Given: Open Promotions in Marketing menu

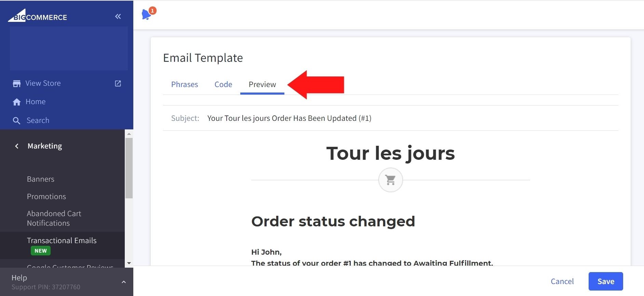Looking at the screenshot, I should click(x=46, y=197).
